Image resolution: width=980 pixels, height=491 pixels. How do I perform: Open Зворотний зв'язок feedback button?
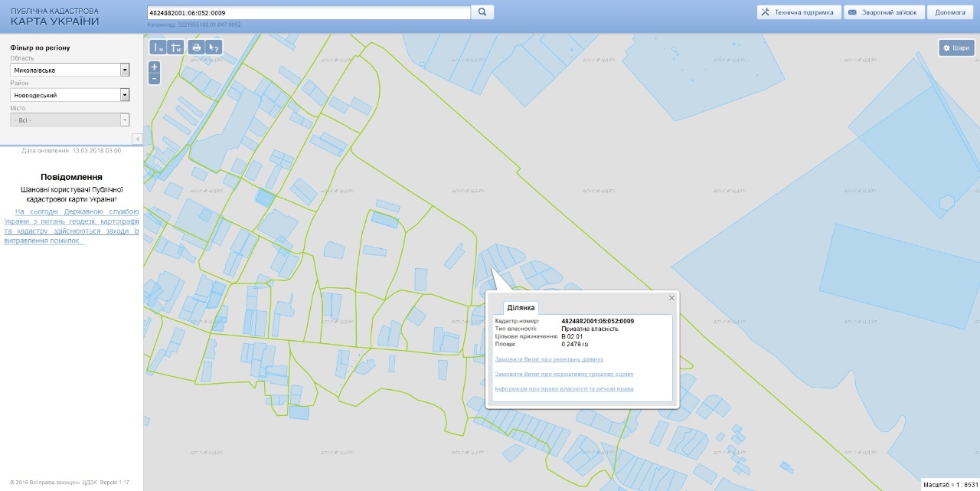click(884, 12)
